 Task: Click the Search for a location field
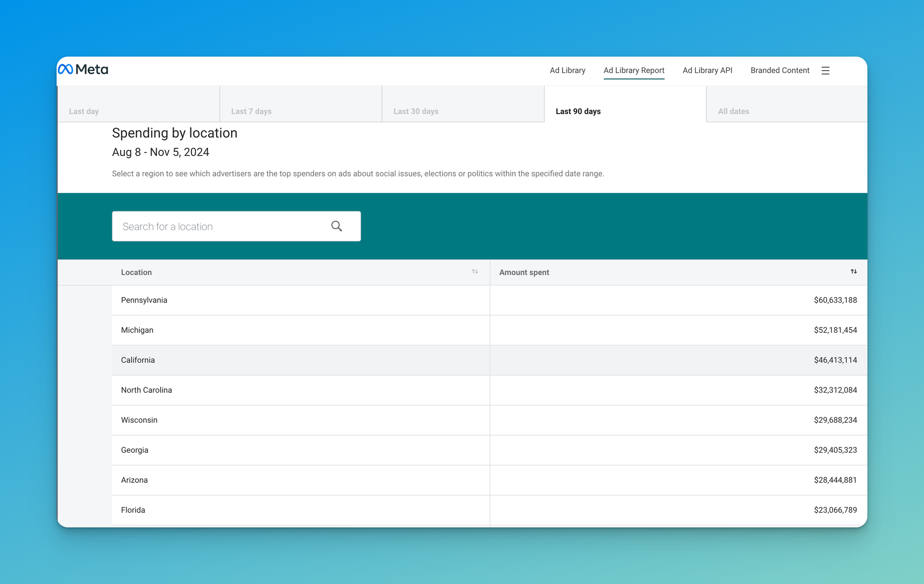point(222,226)
